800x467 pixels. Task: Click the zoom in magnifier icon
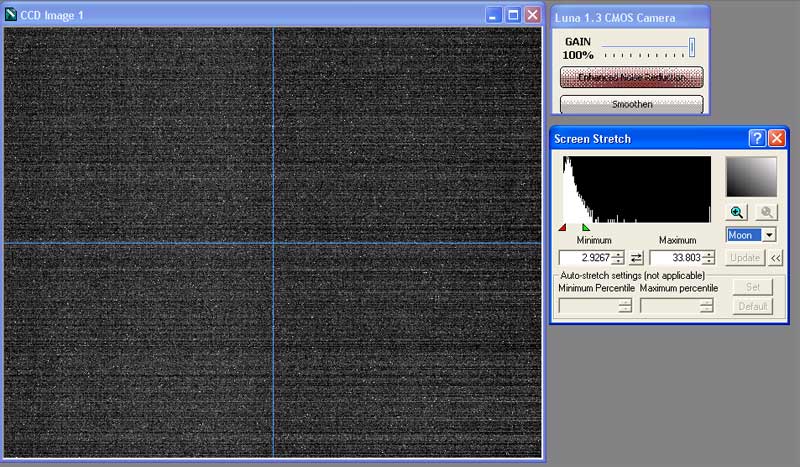(x=737, y=212)
